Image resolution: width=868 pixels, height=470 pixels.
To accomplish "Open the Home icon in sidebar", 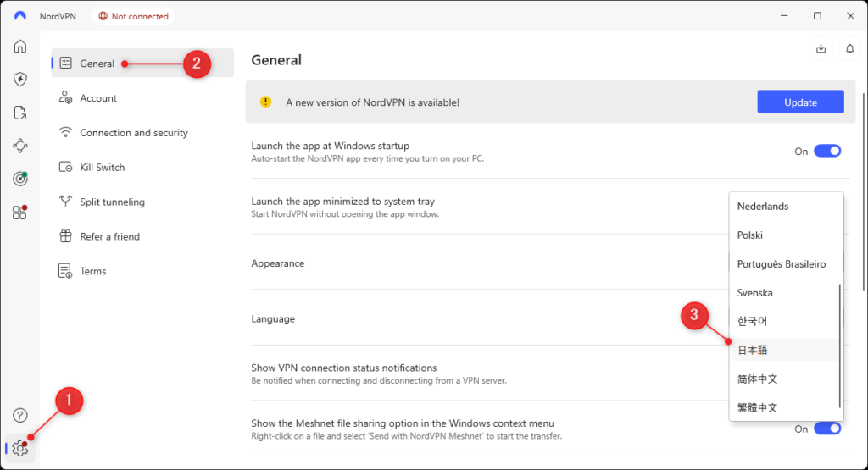I will click(x=20, y=46).
